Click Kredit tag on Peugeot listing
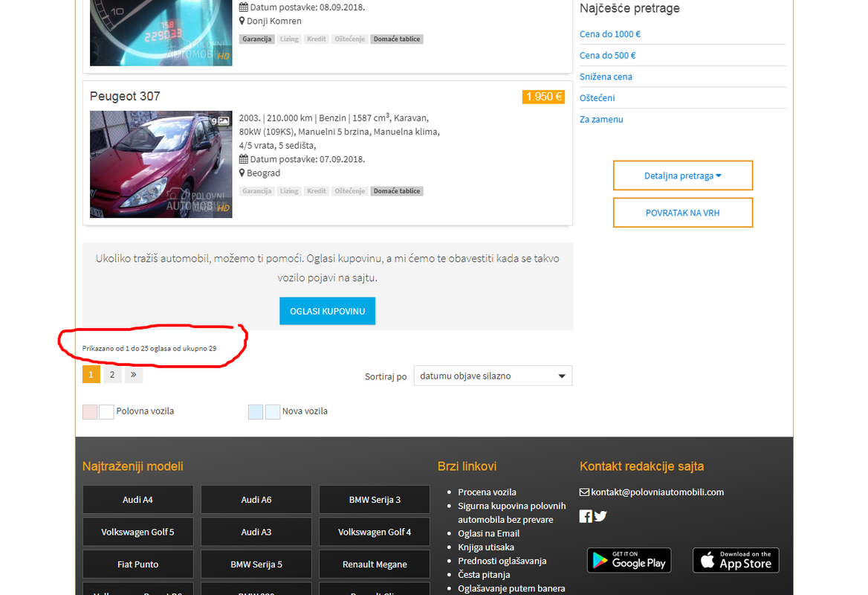 (x=317, y=191)
